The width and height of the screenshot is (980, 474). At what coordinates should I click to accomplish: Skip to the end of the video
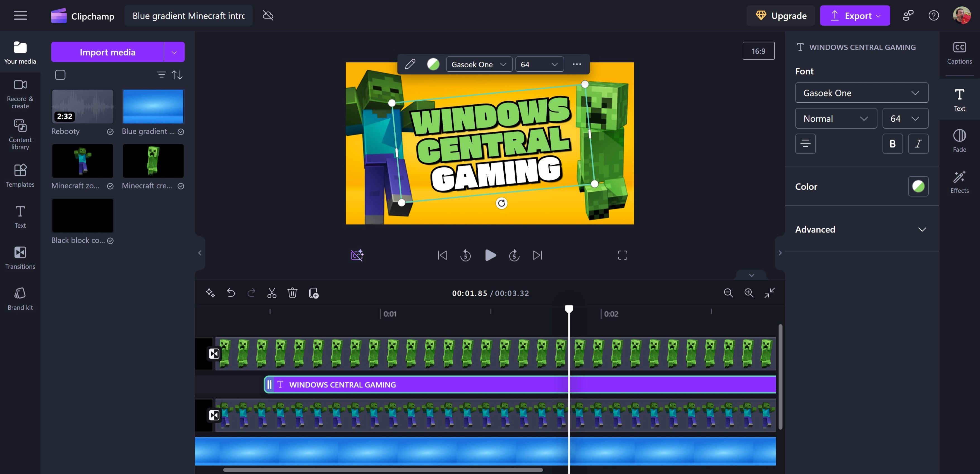click(537, 255)
